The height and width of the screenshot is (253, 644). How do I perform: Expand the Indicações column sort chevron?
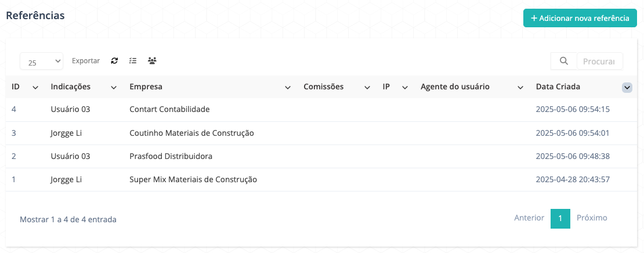(x=113, y=88)
